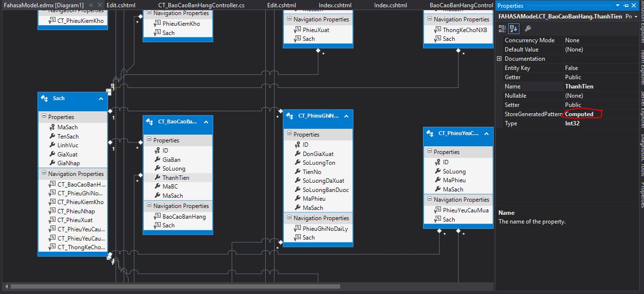Expand the Documentation property group
This screenshot has height=294, width=644.
pos(499,59)
